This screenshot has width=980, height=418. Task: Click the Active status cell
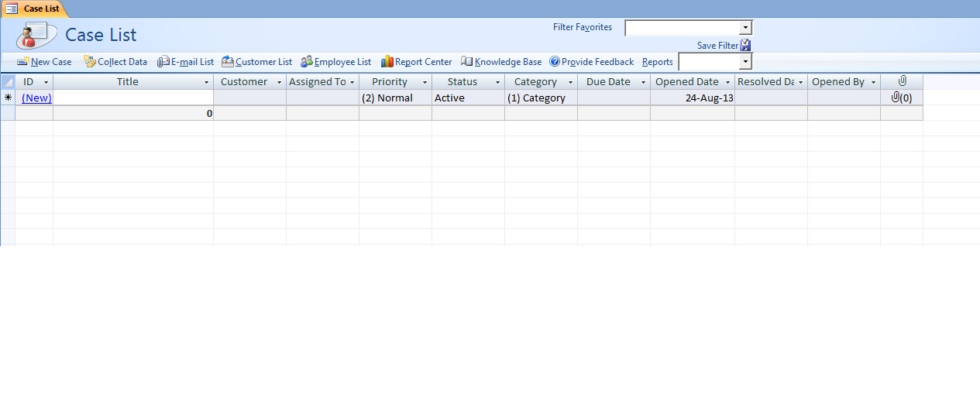pos(468,98)
